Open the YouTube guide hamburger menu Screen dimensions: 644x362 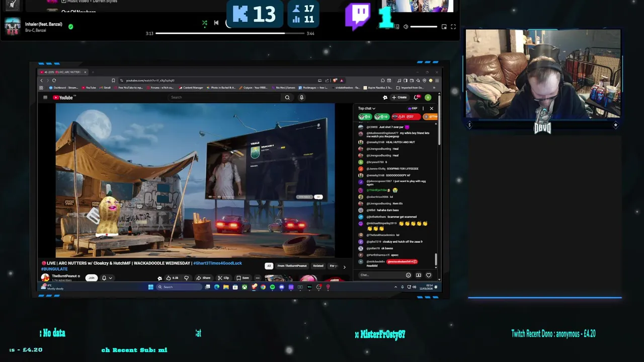pos(45,98)
